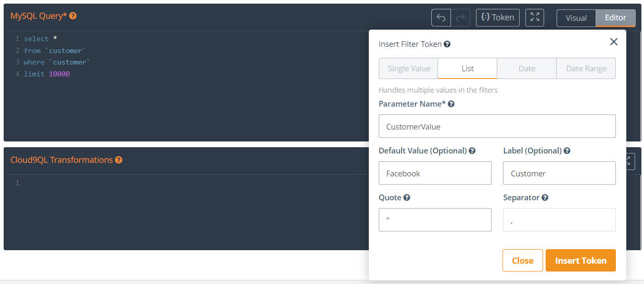Dismiss the filter token popup with X

[614, 42]
